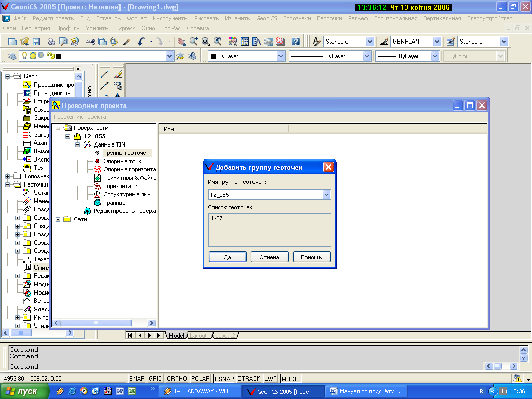The width and height of the screenshot is (532, 399).
Task: Click the Open drawing icon
Action: click(24, 42)
